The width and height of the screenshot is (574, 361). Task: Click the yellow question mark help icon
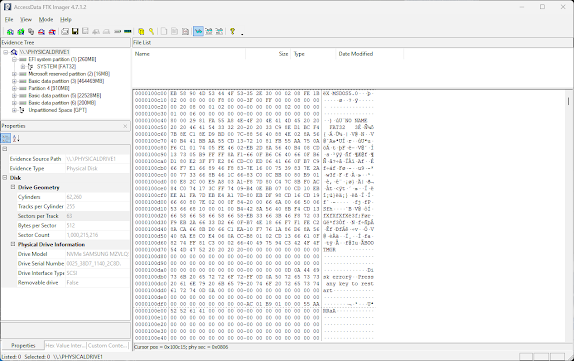click(x=232, y=31)
